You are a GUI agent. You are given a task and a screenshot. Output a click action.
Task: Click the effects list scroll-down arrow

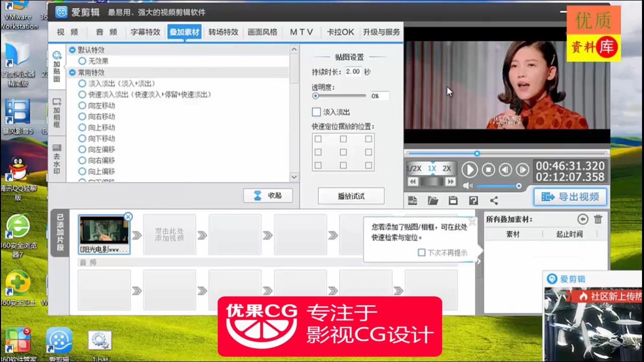tap(294, 177)
